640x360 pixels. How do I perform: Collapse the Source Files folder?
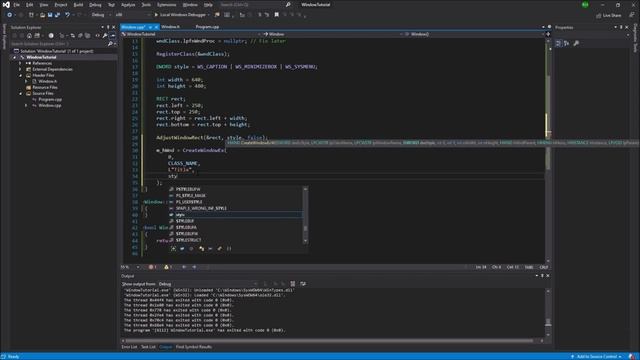point(20,93)
